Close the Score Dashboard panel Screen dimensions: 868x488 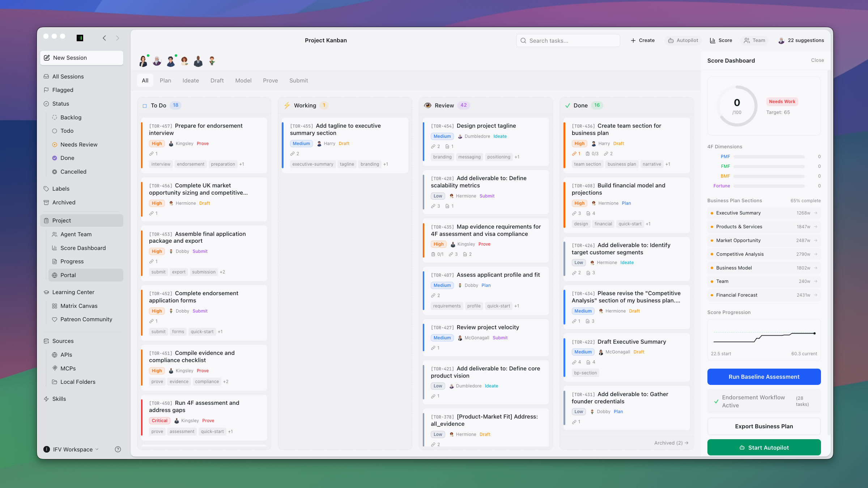click(x=817, y=60)
